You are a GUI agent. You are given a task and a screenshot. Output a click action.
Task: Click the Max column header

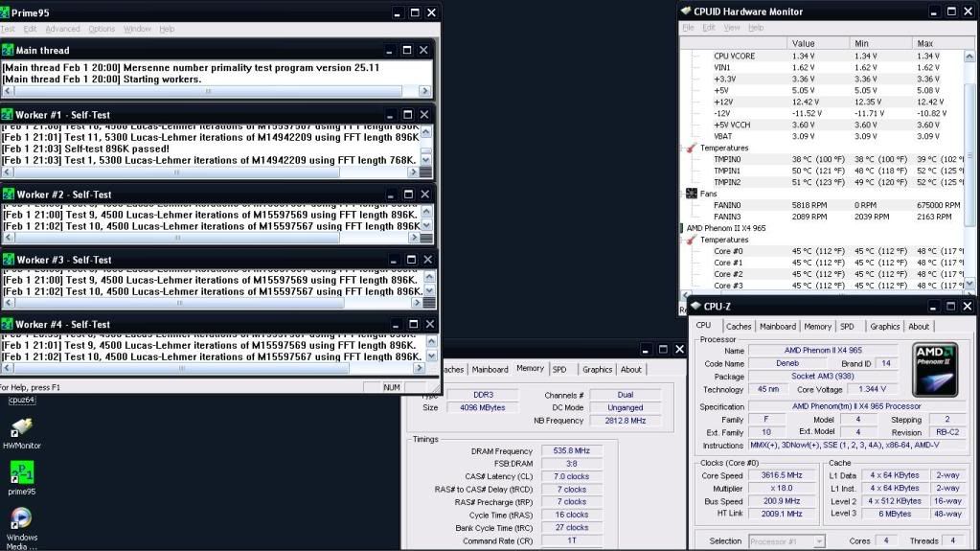pos(924,43)
